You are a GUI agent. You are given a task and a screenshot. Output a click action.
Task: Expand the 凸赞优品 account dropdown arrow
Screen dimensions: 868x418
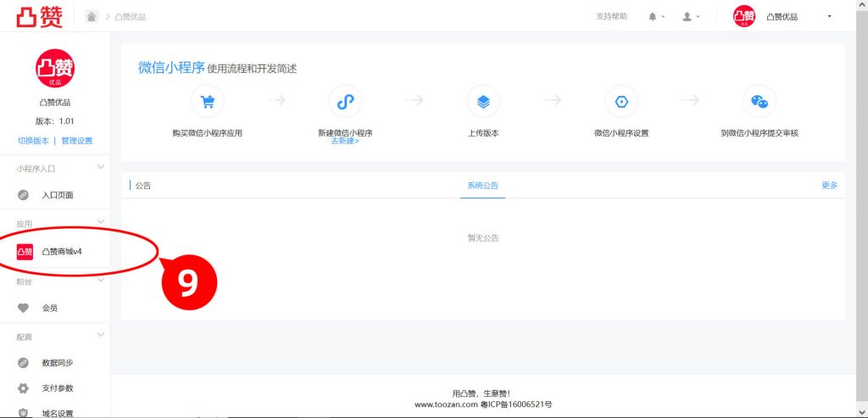pos(829,17)
